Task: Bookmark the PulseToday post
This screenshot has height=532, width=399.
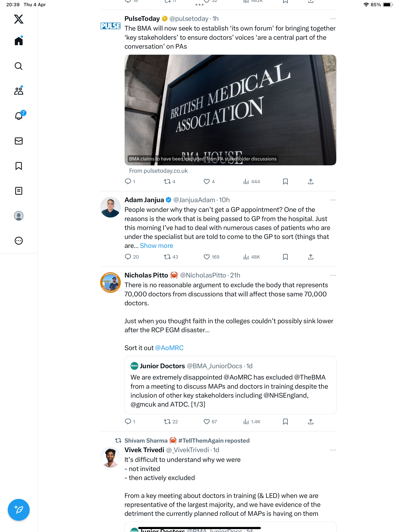Action: [x=285, y=181]
